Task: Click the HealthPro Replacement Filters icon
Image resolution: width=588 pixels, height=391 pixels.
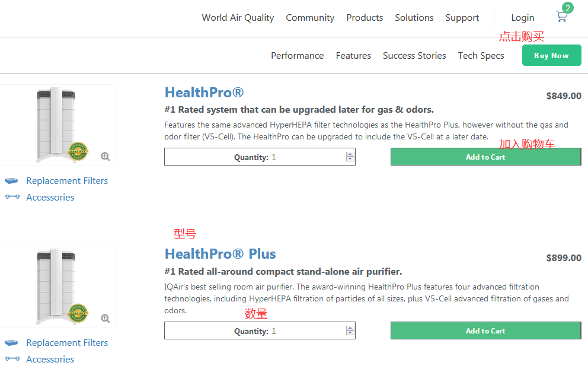Action: click(11, 181)
